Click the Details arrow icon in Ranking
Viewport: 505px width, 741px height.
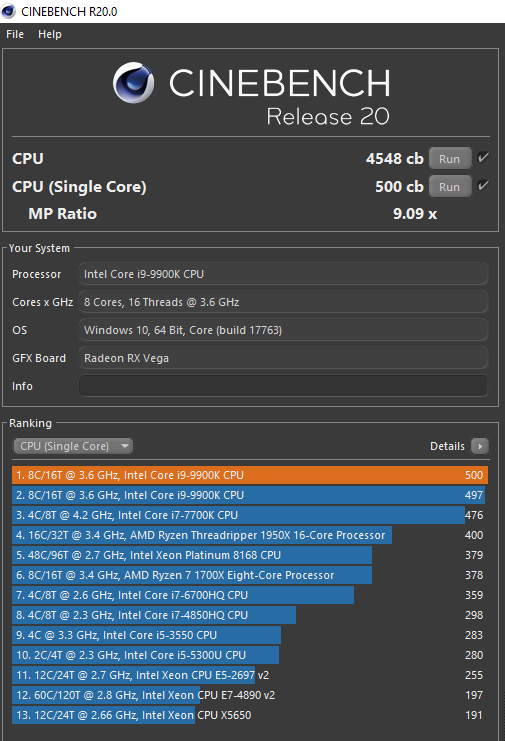click(x=479, y=446)
